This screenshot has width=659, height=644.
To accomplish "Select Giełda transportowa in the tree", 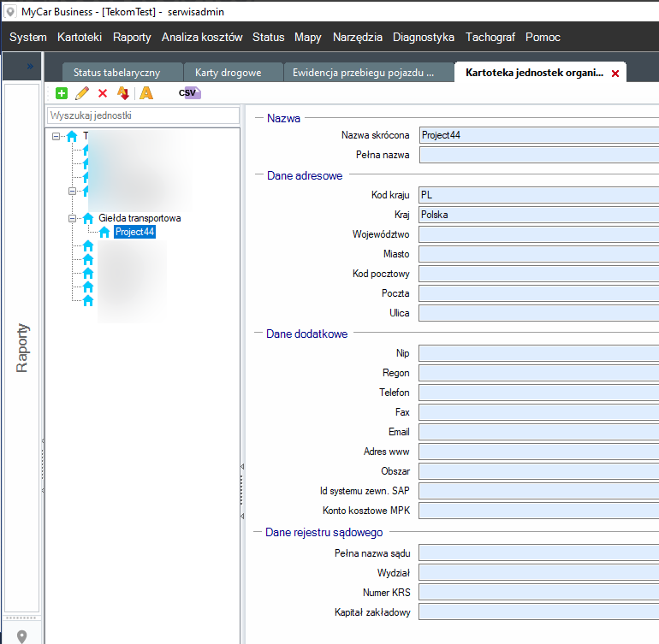I will [140, 218].
